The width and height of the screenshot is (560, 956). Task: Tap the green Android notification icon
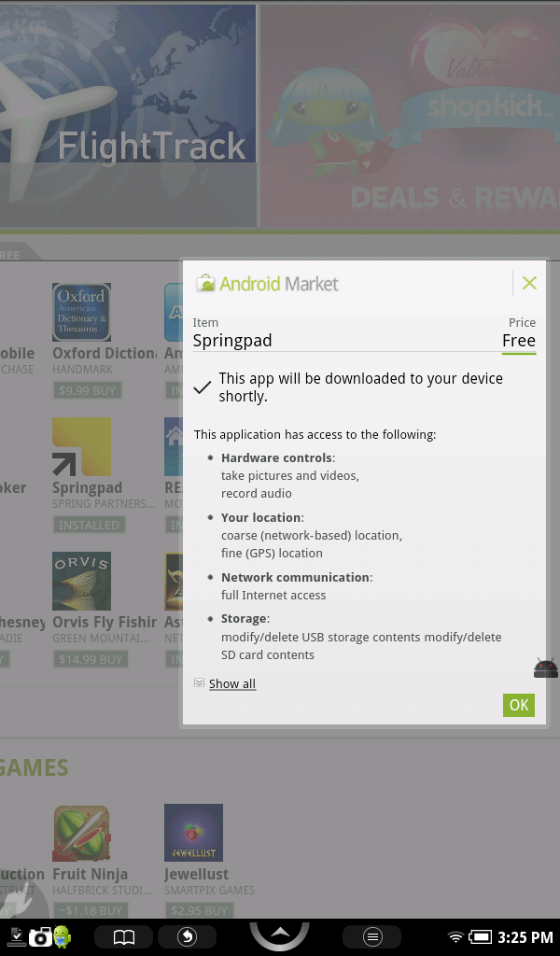pyautogui.click(x=63, y=936)
